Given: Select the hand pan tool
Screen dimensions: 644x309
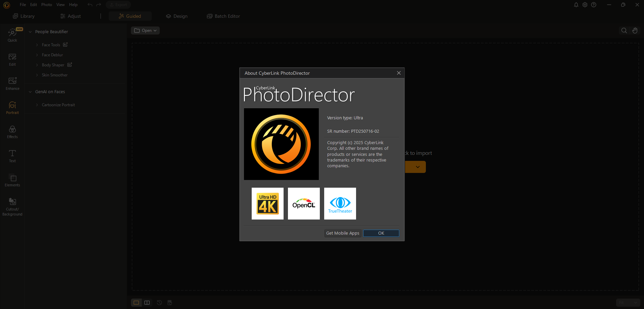Looking at the screenshot, I should [x=635, y=30].
